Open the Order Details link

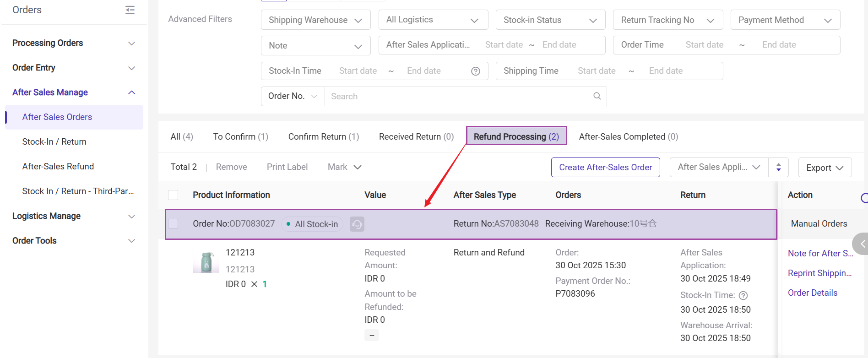pyautogui.click(x=812, y=293)
